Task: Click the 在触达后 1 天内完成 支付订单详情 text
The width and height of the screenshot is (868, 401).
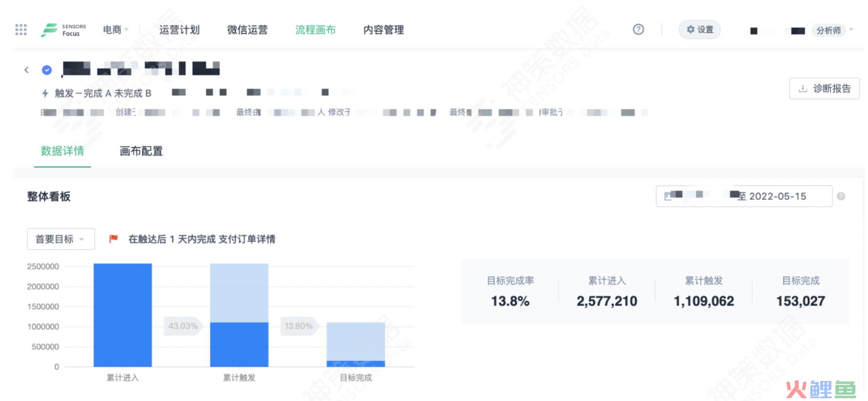Action: [202, 239]
